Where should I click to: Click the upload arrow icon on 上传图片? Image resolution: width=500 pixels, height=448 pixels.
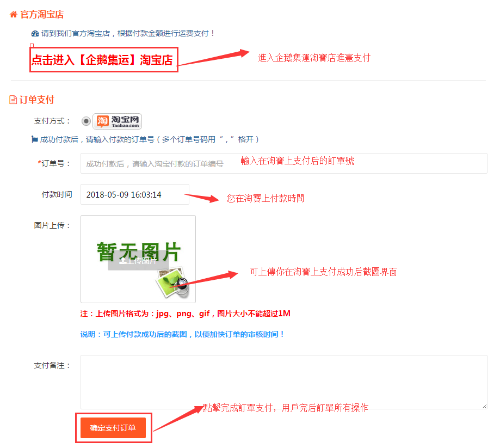click(x=122, y=261)
